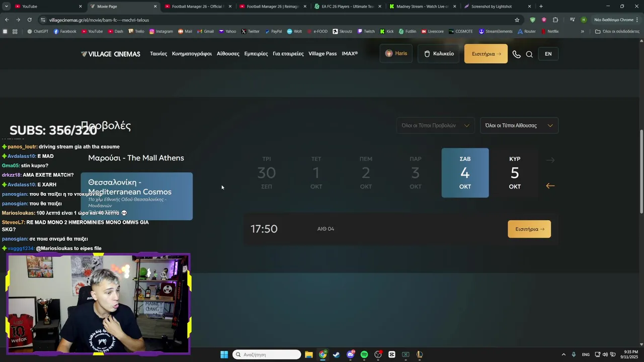This screenshot has width=644, height=362.
Task: Open the phone contact icon
Action: 516,54
